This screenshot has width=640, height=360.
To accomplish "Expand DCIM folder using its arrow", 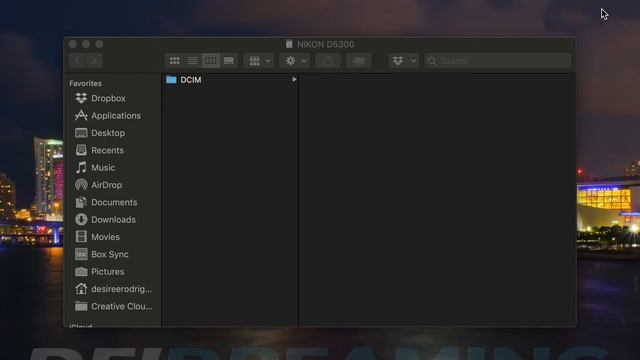I will [294, 80].
